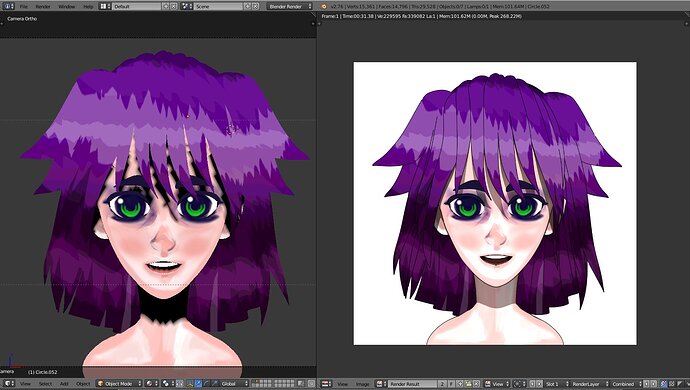The height and width of the screenshot is (390, 690).
Task: Open the Info editor type selector
Action: [8, 7]
